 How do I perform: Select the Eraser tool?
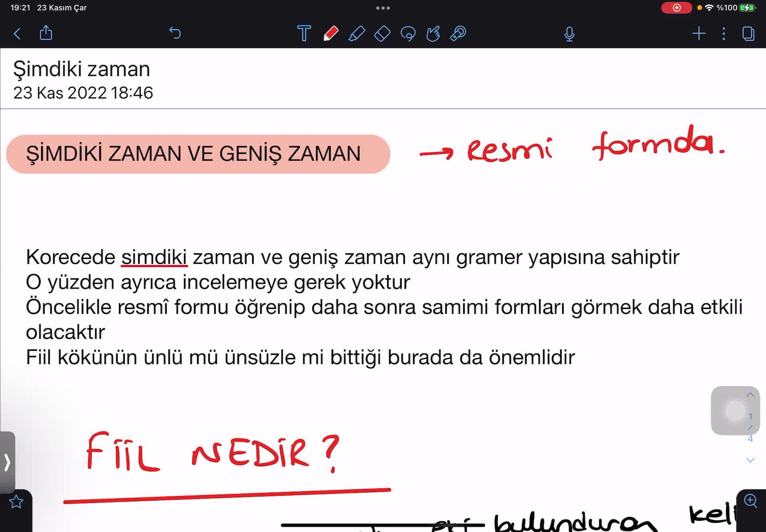pyautogui.click(x=382, y=33)
